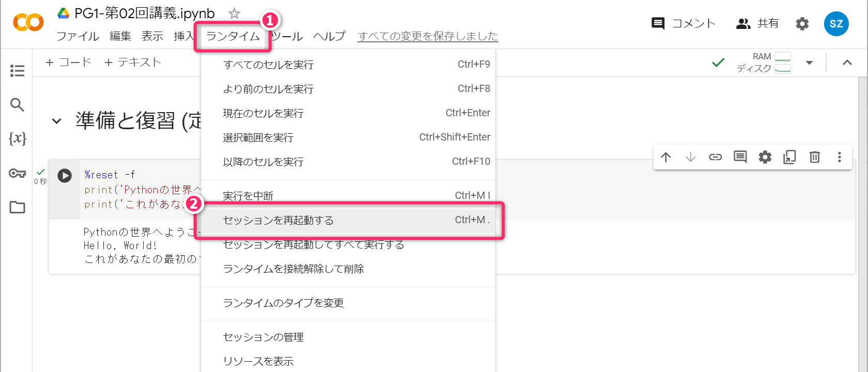Open cell settings gear icon

[x=765, y=157]
